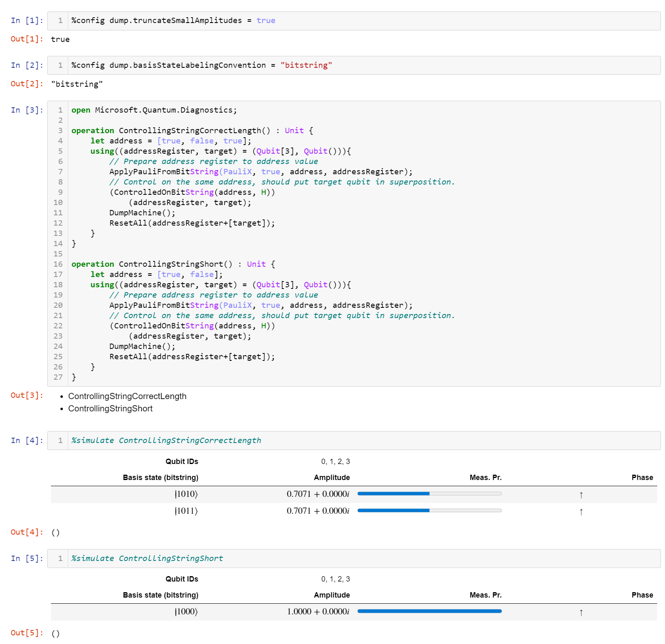Select the In [1] cell prompt
Image resolution: width=665 pixels, height=644 pixels.
pos(26,20)
